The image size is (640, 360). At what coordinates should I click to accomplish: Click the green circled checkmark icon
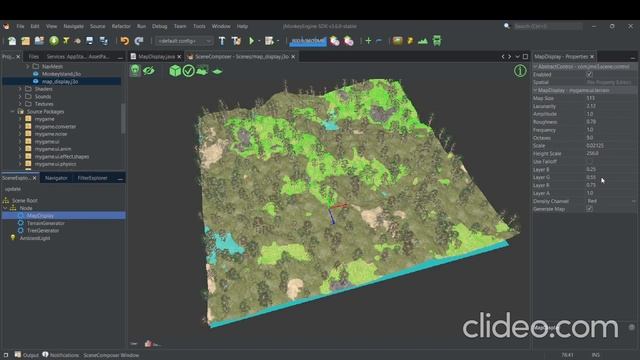189,71
